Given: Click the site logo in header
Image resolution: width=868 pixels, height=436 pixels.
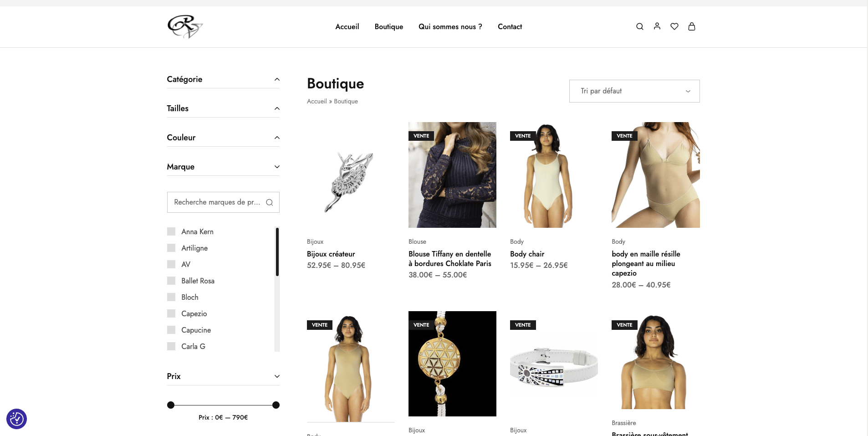Looking at the screenshot, I should click(184, 26).
